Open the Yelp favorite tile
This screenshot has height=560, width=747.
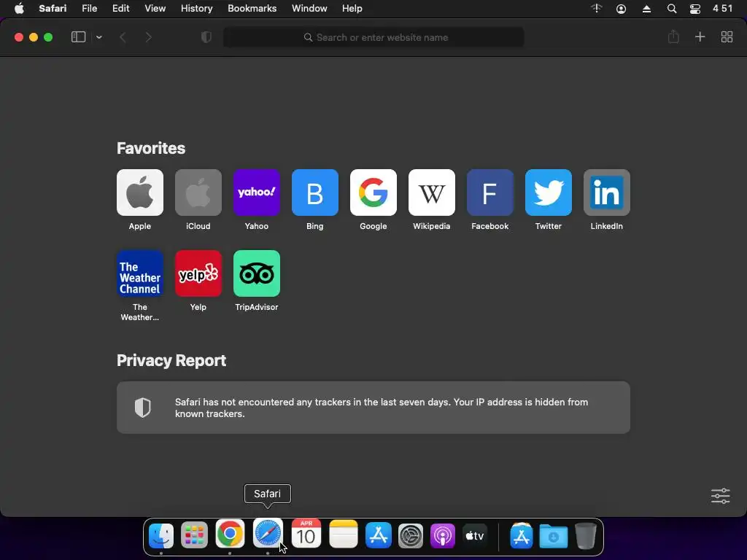pyautogui.click(x=198, y=273)
